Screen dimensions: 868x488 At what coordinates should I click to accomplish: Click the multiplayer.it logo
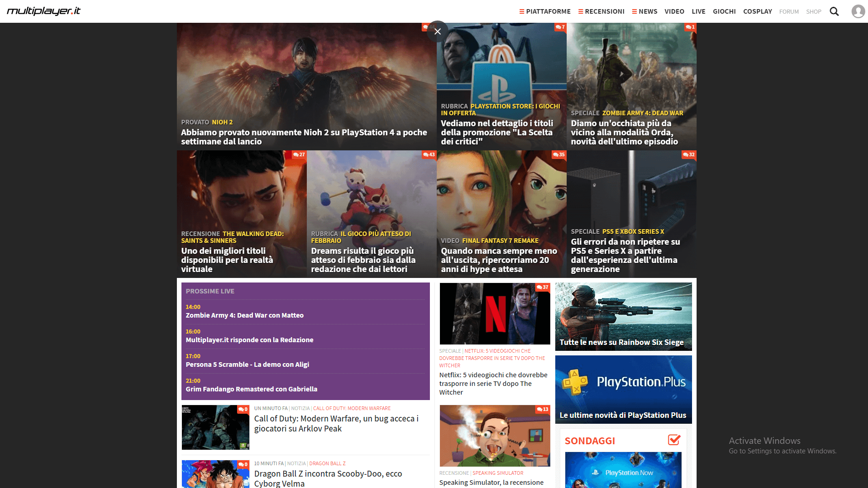[44, 11]
